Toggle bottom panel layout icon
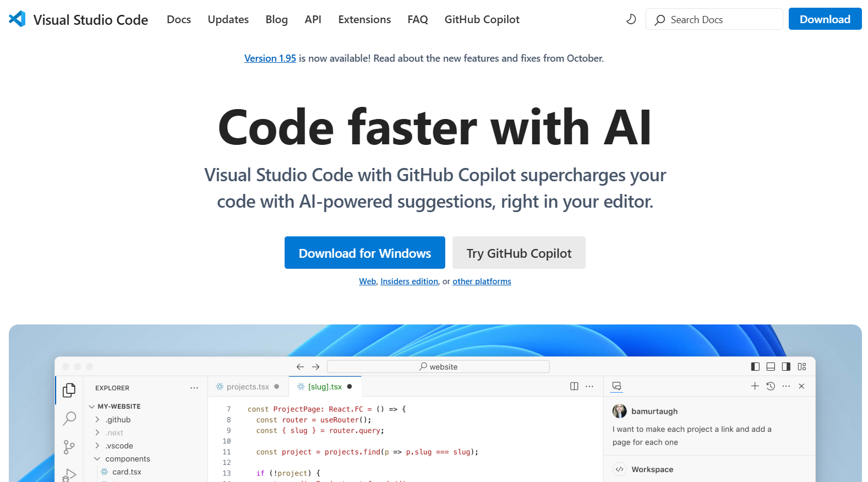Viewport: 868px width, 482px height. pyautogui.click(x=771, y=367)
